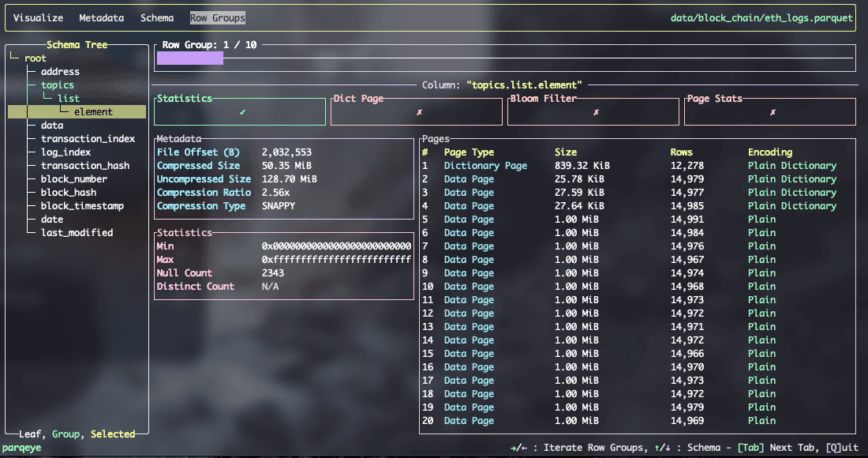
Task: Select the list node under topics
Action: coord(68,98)
